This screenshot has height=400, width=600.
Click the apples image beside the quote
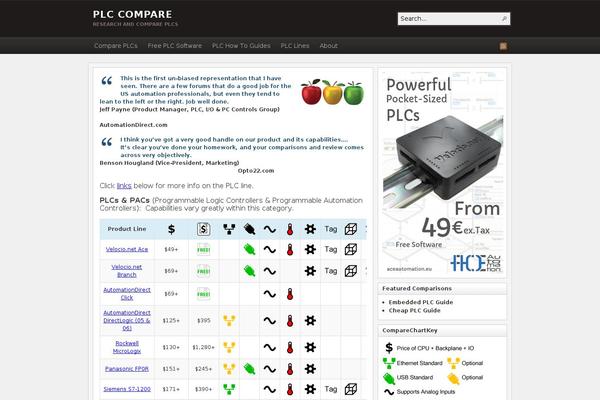[332, 92]
